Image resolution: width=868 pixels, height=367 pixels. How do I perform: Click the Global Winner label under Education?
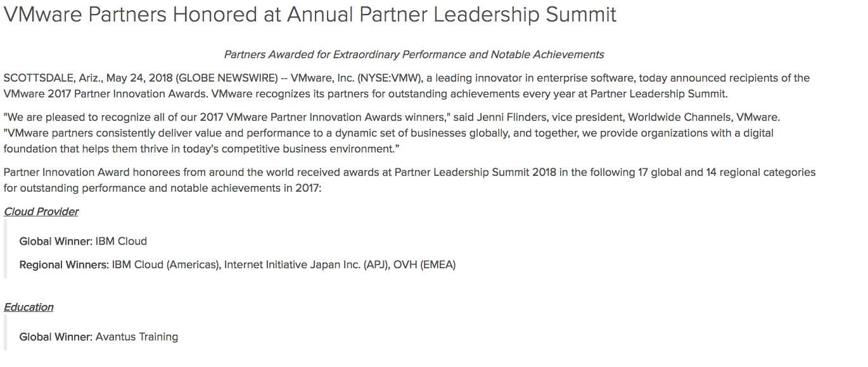56,337
